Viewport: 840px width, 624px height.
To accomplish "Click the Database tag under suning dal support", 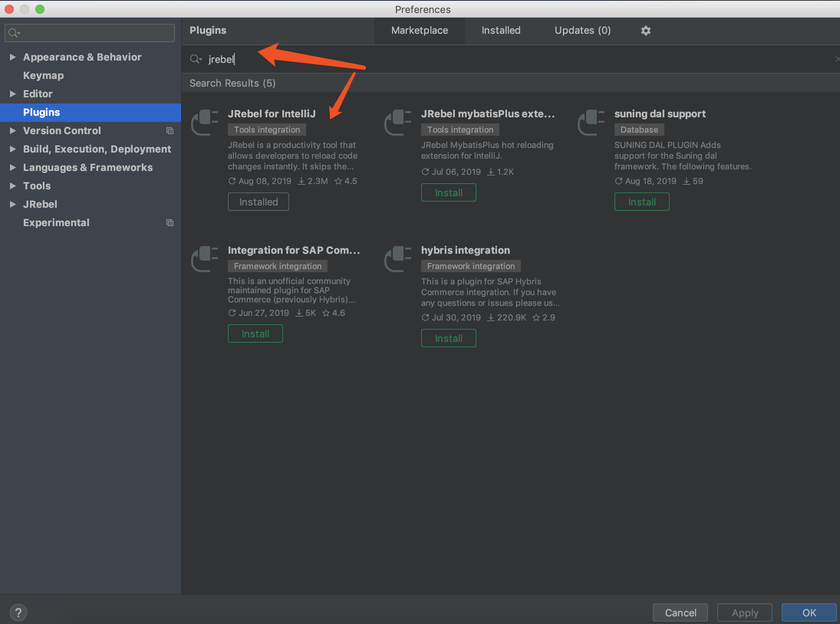I will 639,130.
